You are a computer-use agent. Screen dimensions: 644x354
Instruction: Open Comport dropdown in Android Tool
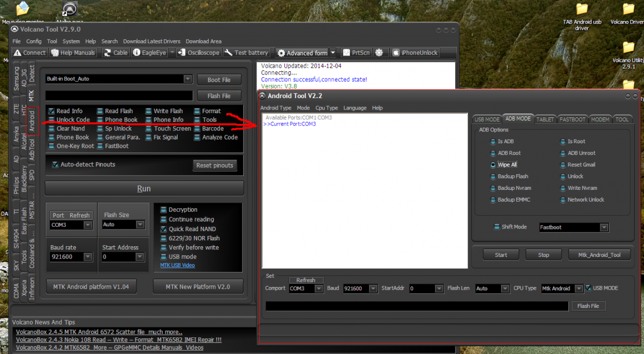[x=319, y=289]
